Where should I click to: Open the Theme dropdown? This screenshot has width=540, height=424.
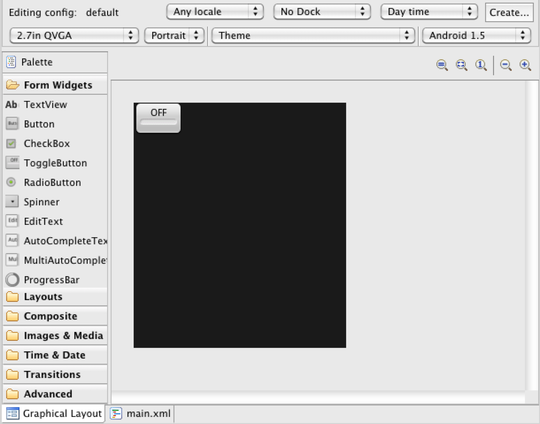(313, 35)
